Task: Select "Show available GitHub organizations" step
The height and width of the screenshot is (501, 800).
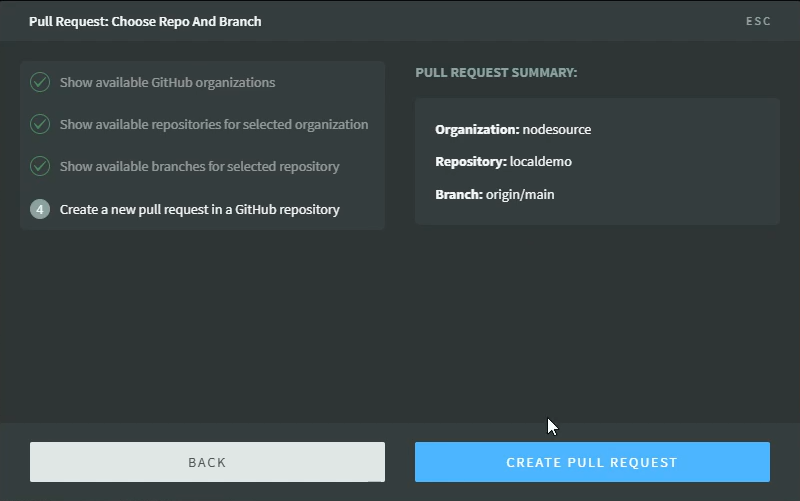Action: pos(167,83)
